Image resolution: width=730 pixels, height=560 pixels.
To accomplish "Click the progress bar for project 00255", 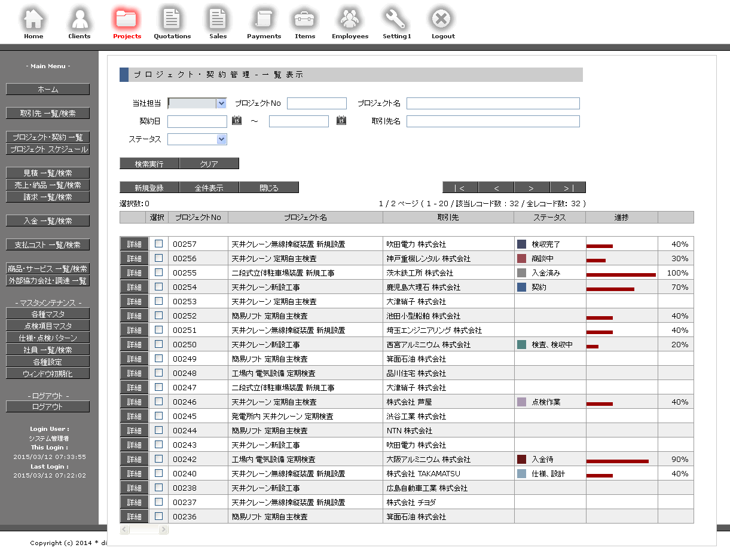I will click(621, 274).
